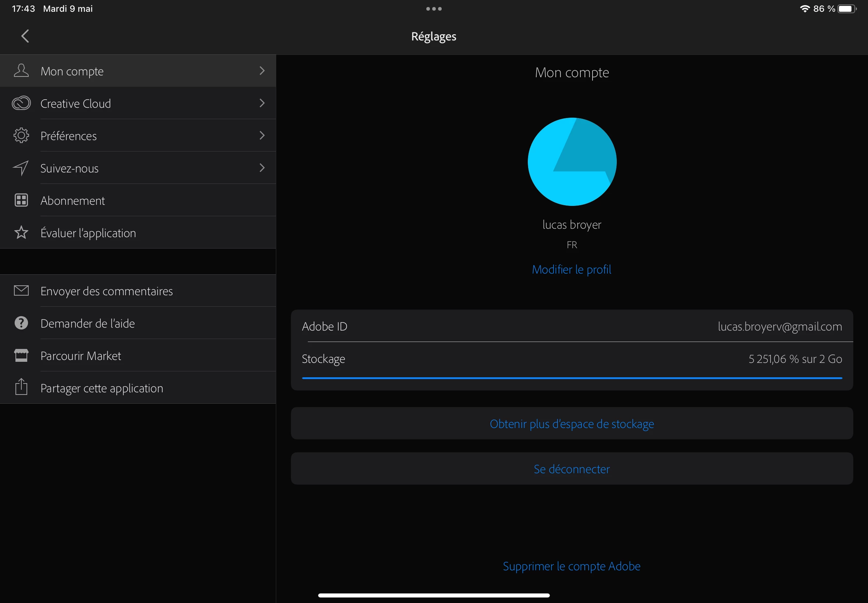The image size is (868, 603).
Task: Click the share icon for Partager
Action: tap(21, 387)
